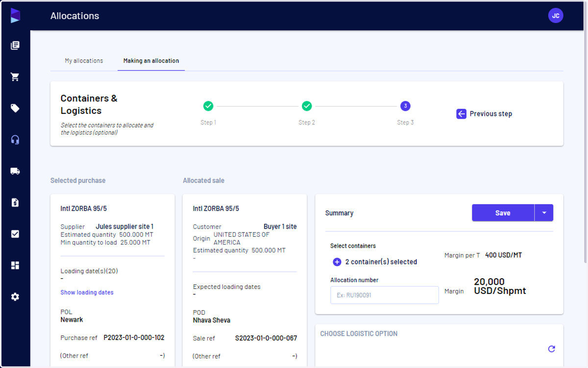Click the POD value Nhava Sheva
Image resolution: width=588 pixels, height=368 pixels.
point(212,320)
